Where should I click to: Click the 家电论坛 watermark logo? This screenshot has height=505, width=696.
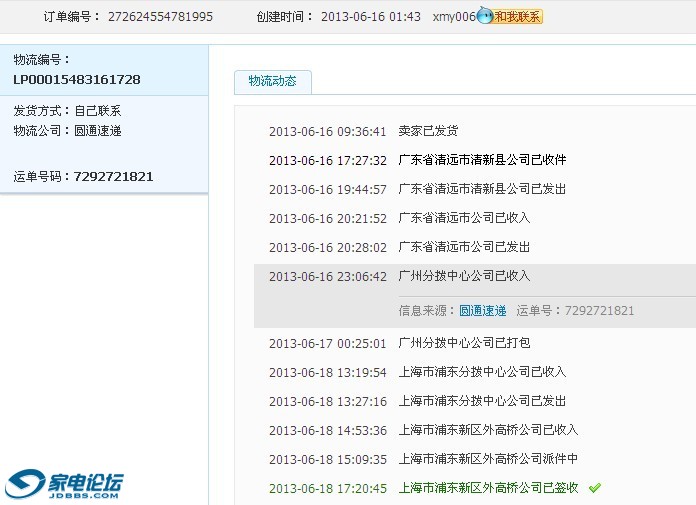point(65,484)
